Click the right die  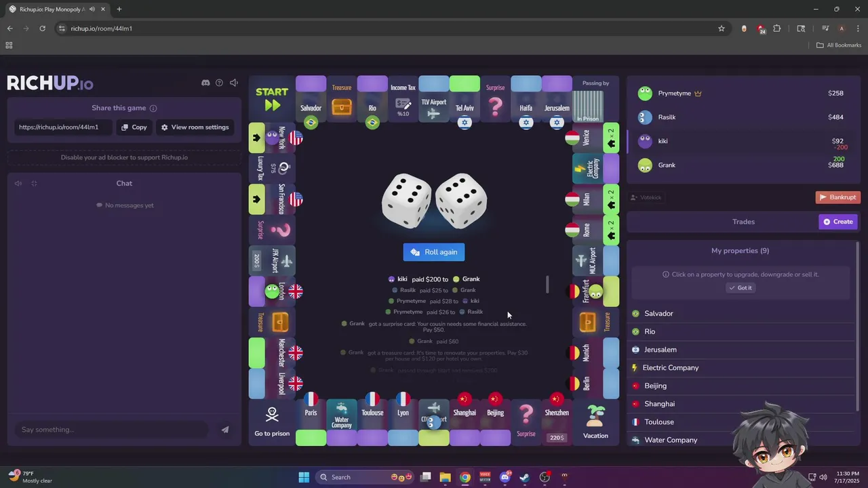click(x=461, y=201)
